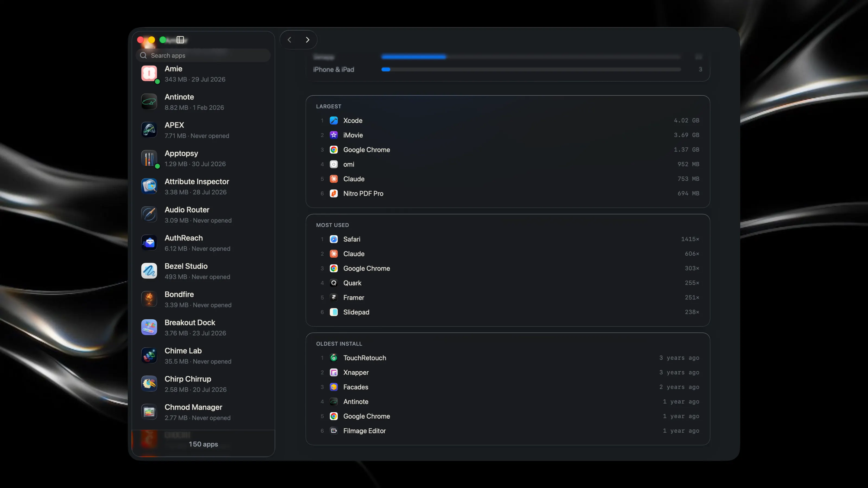Click the TouchRetouch icon in Oldest Install
Screen dimensions: 868x488
pyautogui.click(x=334, y=358)
